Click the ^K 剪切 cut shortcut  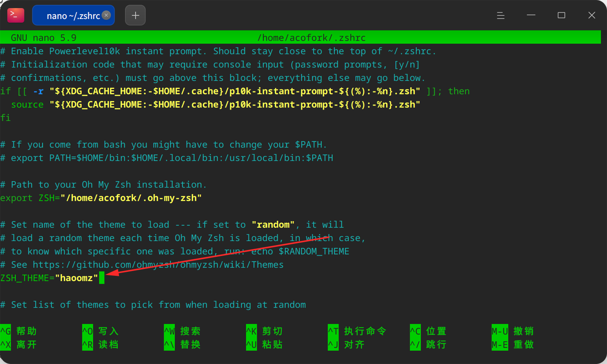click(264, 331)
